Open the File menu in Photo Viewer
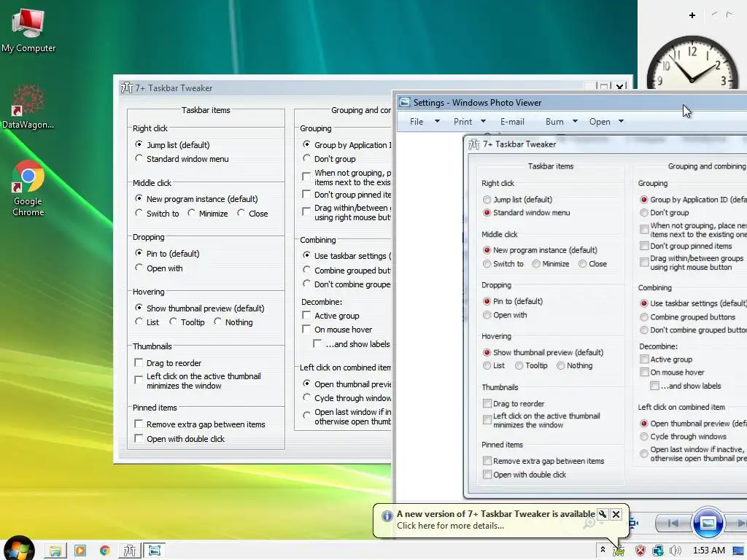Viewport: 747px width, 560px height. [417, 122]
